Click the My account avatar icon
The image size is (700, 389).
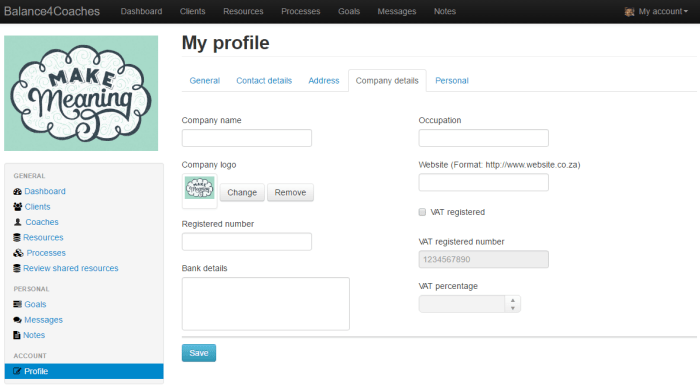(629, 12)
